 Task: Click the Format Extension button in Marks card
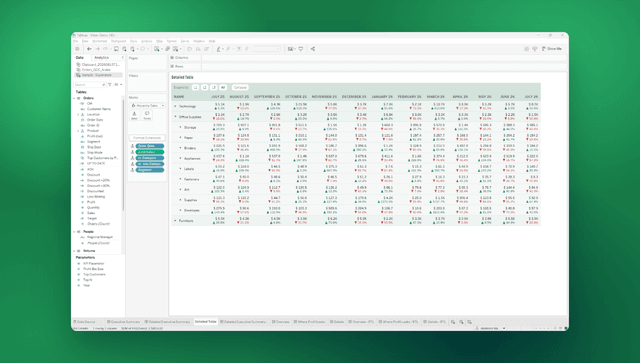(x=147, y=138)
